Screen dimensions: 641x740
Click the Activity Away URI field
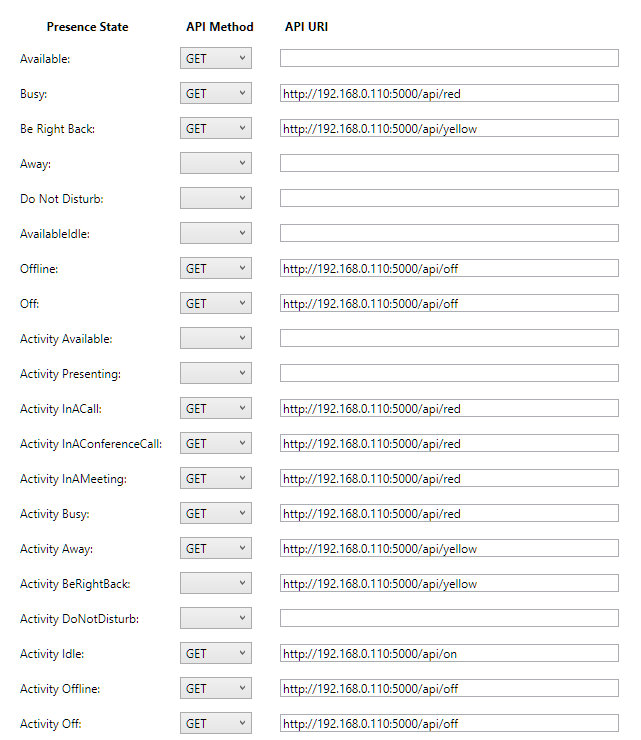pyautogui.click(x=449, y=548)
